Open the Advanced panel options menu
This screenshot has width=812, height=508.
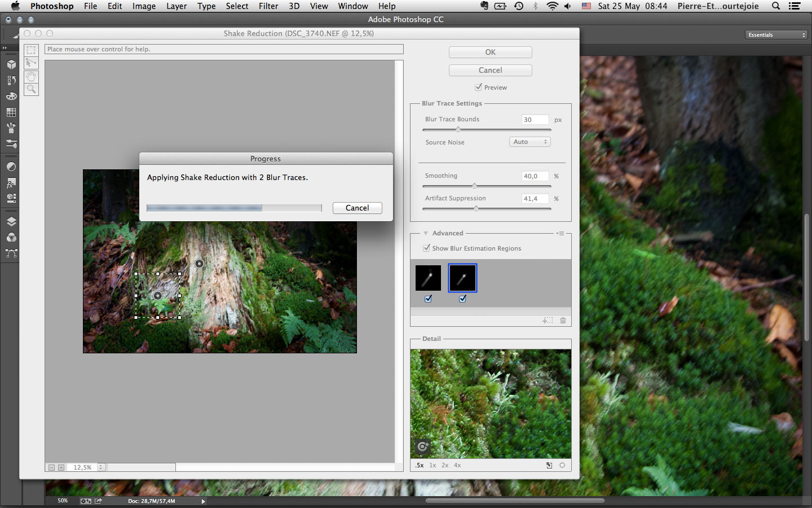(x=560, y=233)
